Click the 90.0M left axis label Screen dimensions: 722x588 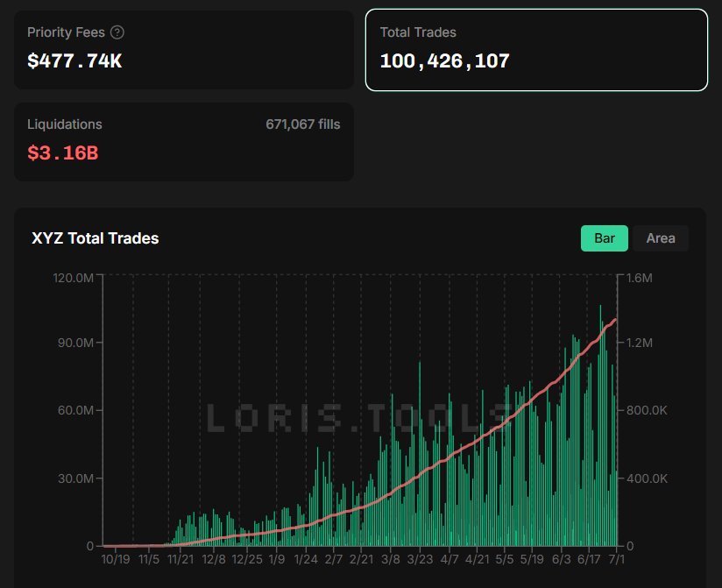point(75,343)
